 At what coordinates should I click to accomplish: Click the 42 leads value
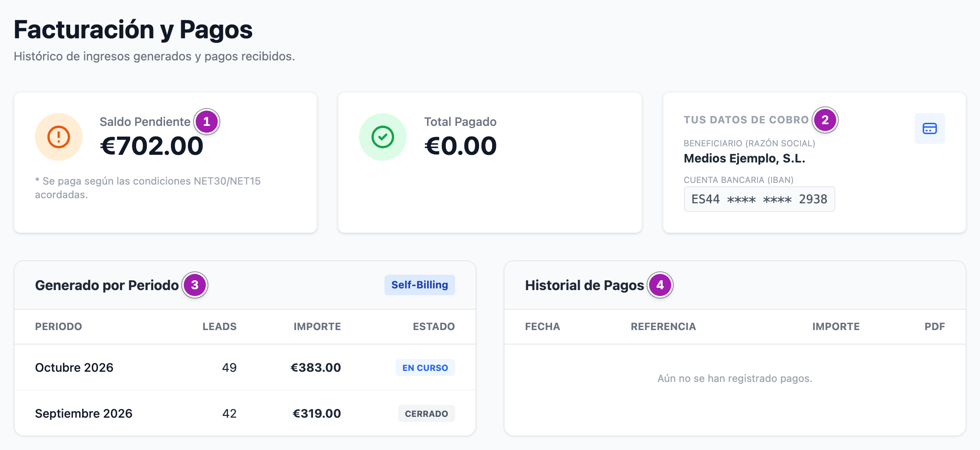229,413
